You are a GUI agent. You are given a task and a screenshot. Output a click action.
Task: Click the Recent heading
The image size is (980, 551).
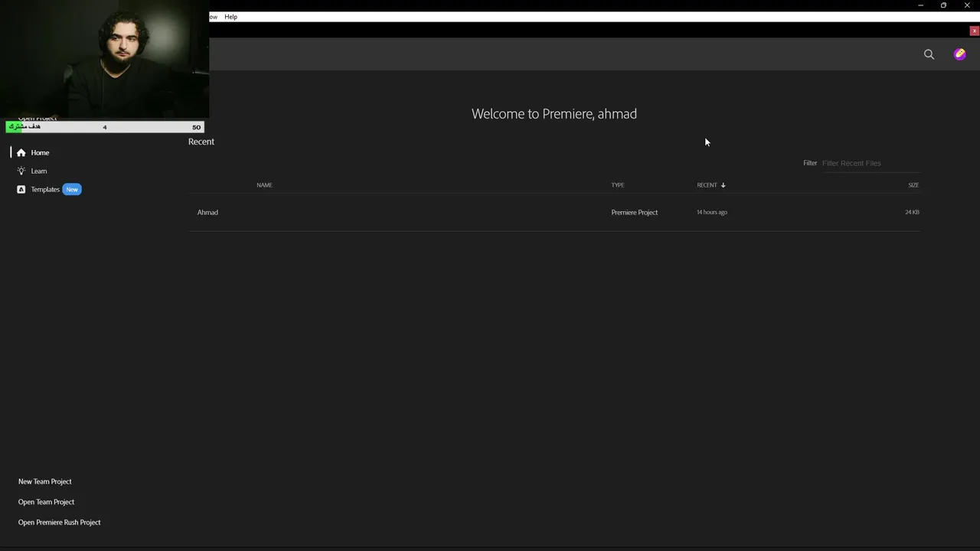(x=201, y=142)
